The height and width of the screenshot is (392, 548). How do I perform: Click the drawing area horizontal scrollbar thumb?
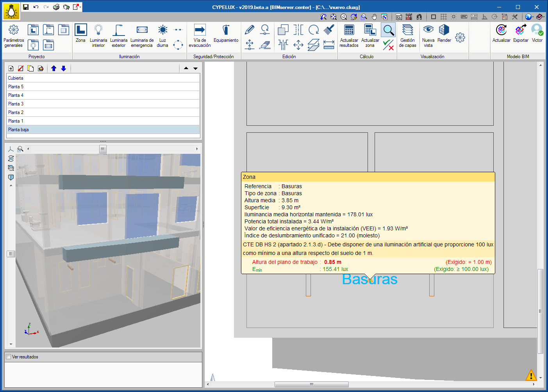point(312,384)
